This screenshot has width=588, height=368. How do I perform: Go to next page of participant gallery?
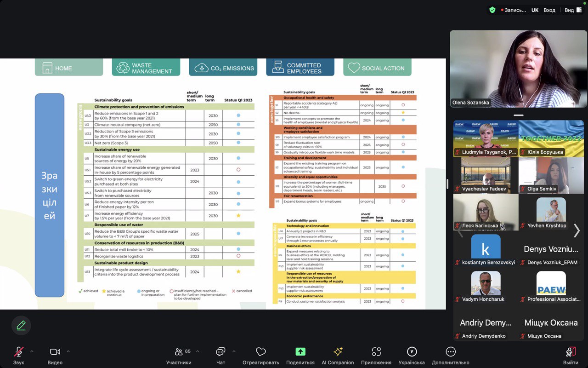(x=577, y=230)
